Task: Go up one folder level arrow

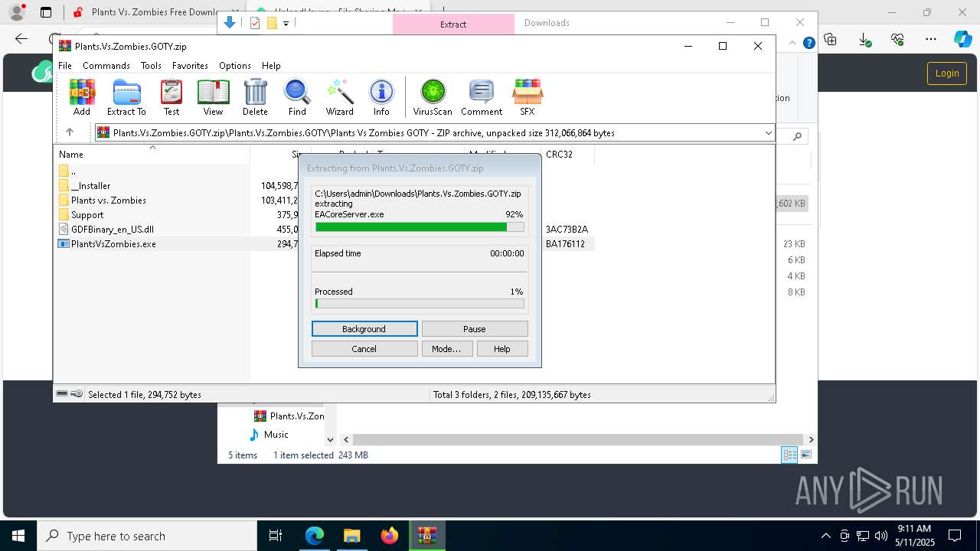Action: coord(69,132)
